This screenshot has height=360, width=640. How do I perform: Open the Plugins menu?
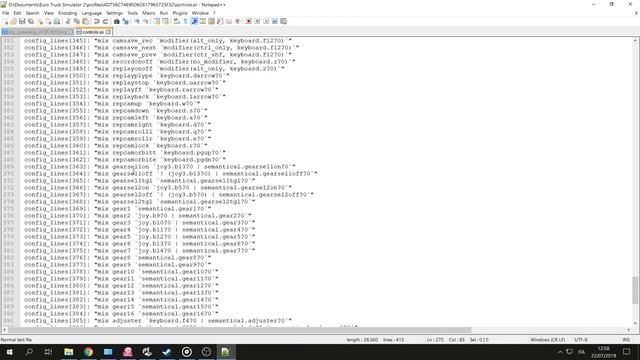click(x=180, y=13)
